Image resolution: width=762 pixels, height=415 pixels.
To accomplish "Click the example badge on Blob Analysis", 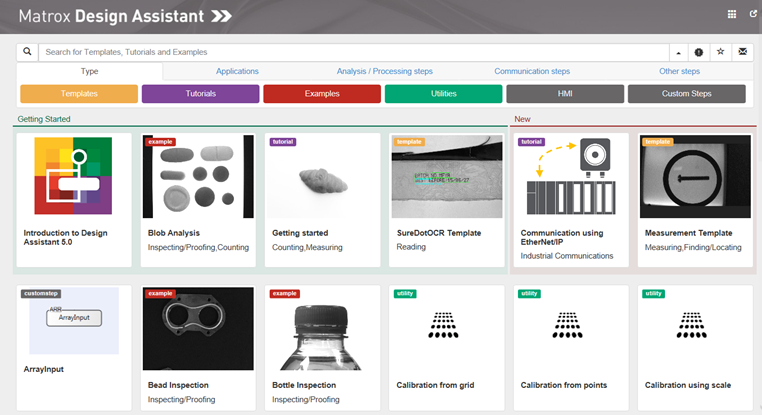I will coord(160,142).
